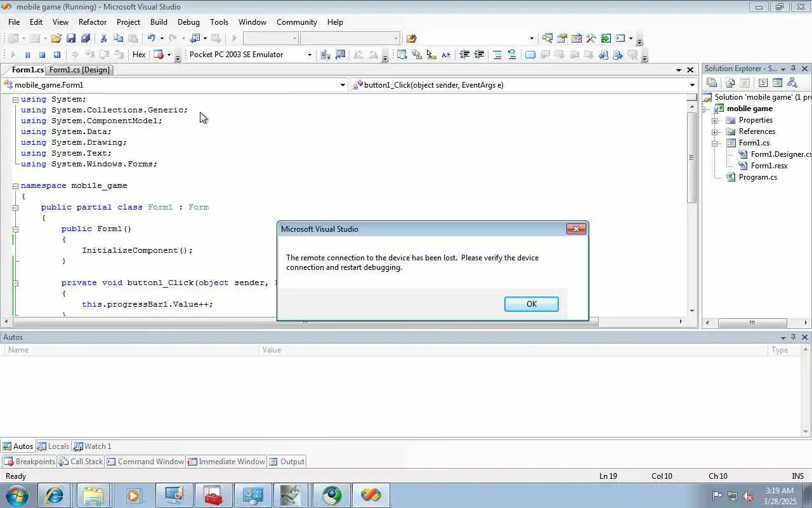The height and width of the screenshot is (508, 812).
Task: Click OK in the connection lost dialog
Action: (532, 304)
